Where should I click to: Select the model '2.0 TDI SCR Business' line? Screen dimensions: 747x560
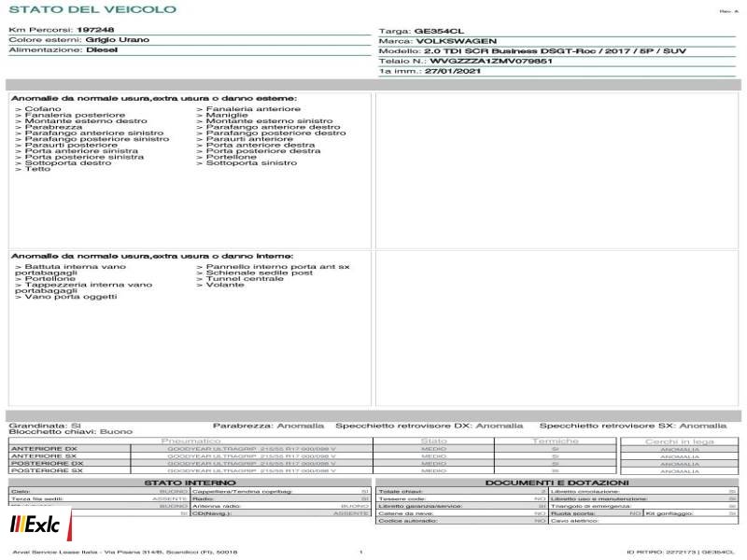coord(555,51)
